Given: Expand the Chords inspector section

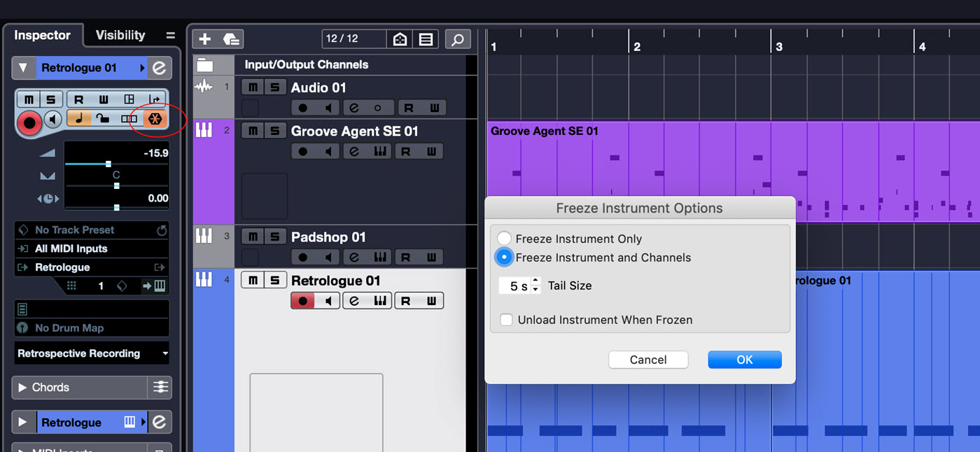Looking at the screenshot, I should click(22, 387).
